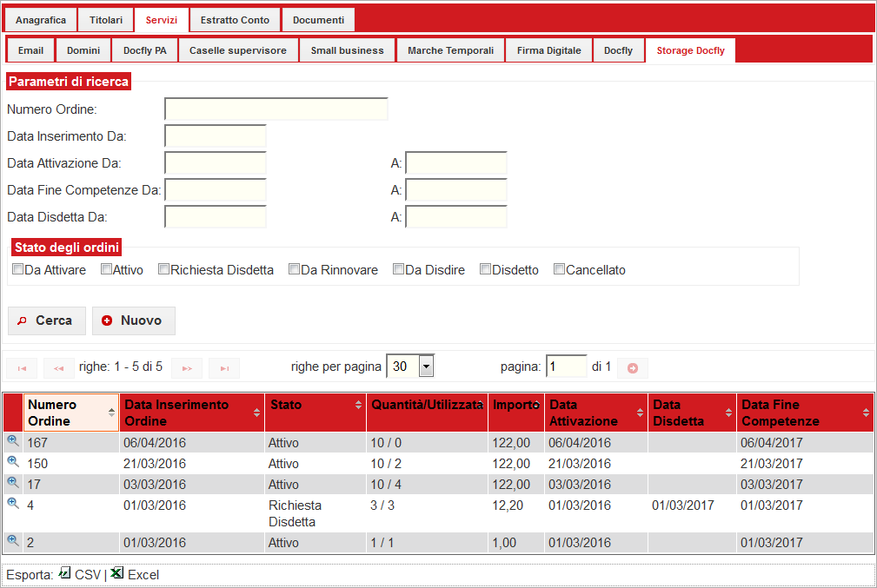Open the Docfly PA sub-tab
Screen dimensions: 877x588
(145, 50)
